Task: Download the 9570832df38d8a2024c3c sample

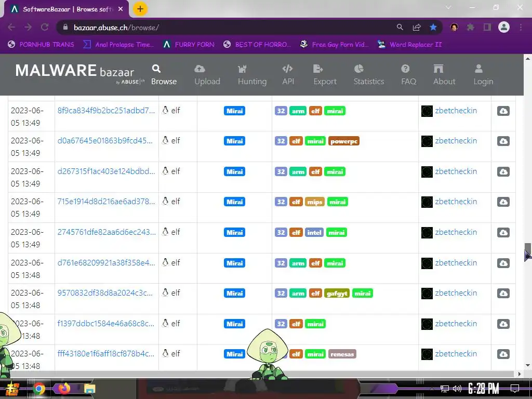Action: [x=503, y=293]
